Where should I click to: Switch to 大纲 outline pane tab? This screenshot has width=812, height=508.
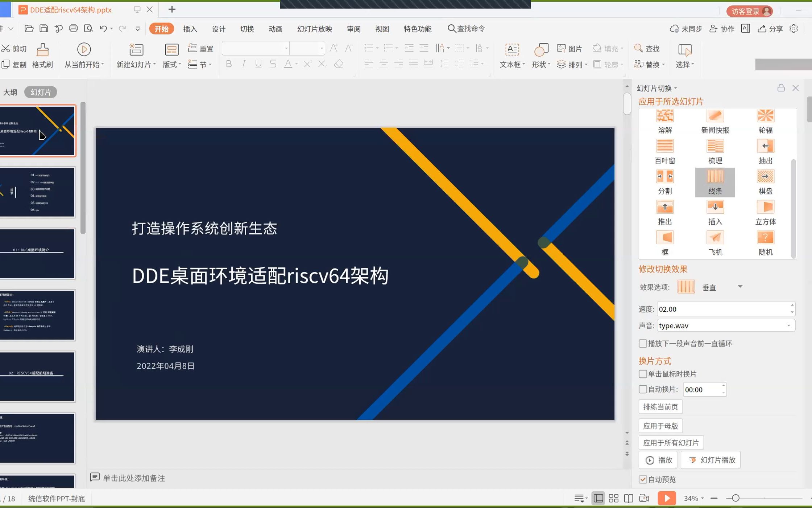point(10,92)
